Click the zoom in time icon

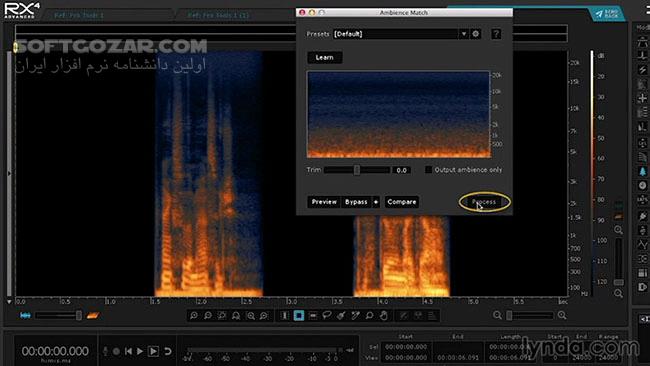point(194,316)
